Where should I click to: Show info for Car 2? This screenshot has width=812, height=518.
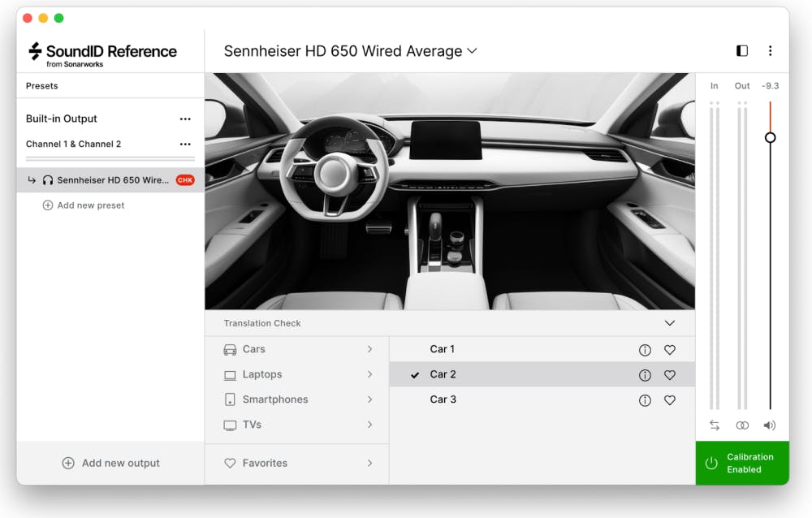tap(645, 375)
